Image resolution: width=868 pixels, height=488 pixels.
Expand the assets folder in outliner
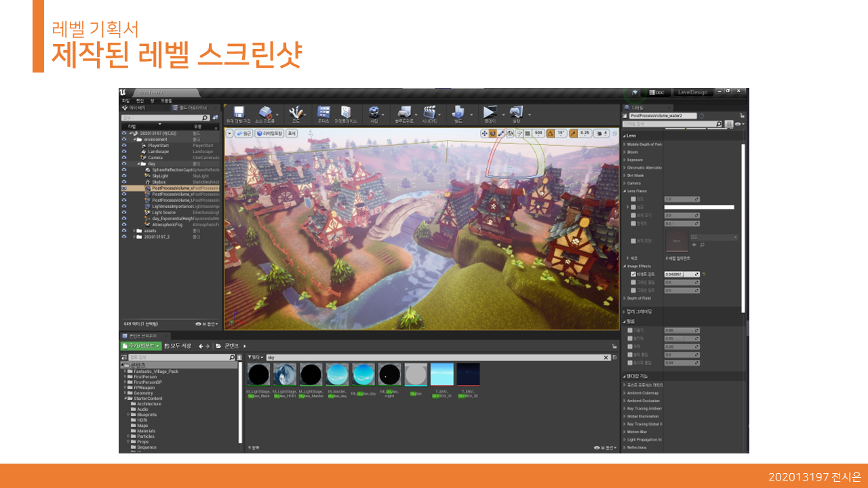[134, 230]
